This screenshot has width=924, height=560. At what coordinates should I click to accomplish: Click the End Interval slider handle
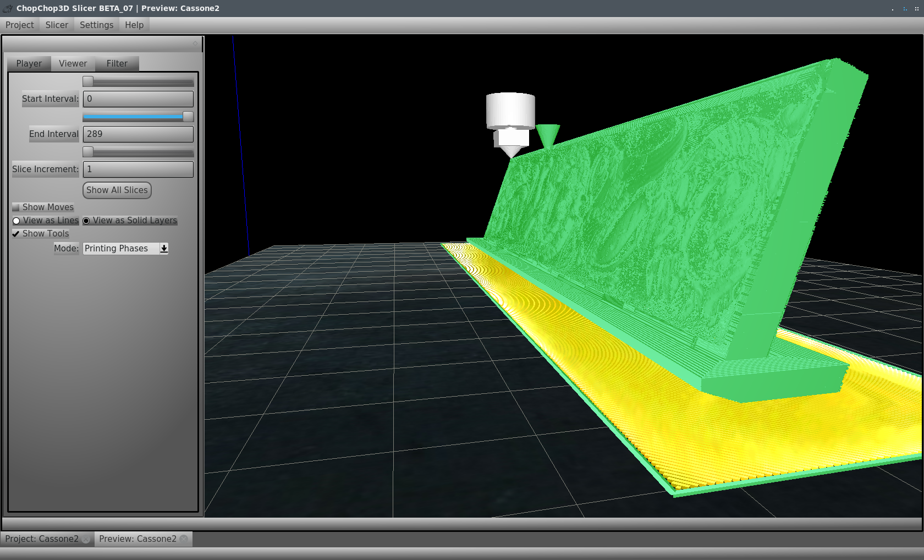point(188,117)
